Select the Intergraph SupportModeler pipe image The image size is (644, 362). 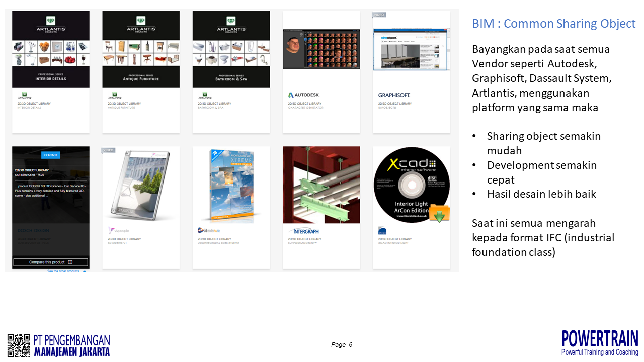(321, 185)
